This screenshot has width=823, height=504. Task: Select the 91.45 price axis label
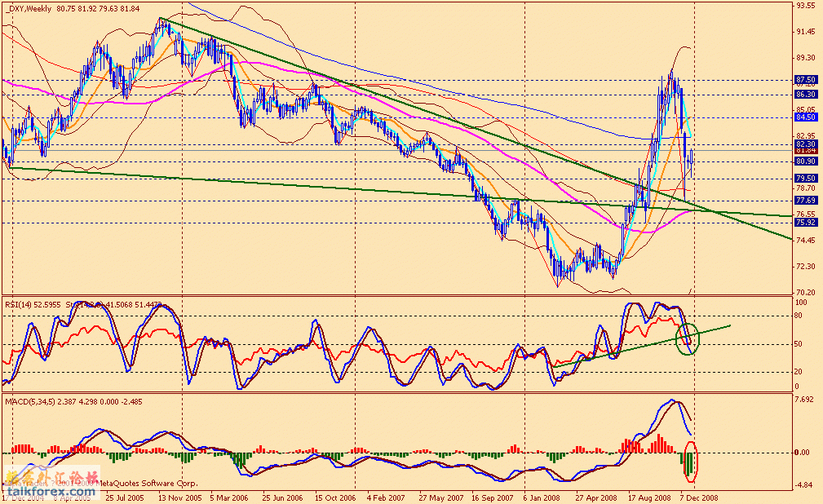pyautogui.click(x=806, y=32)
